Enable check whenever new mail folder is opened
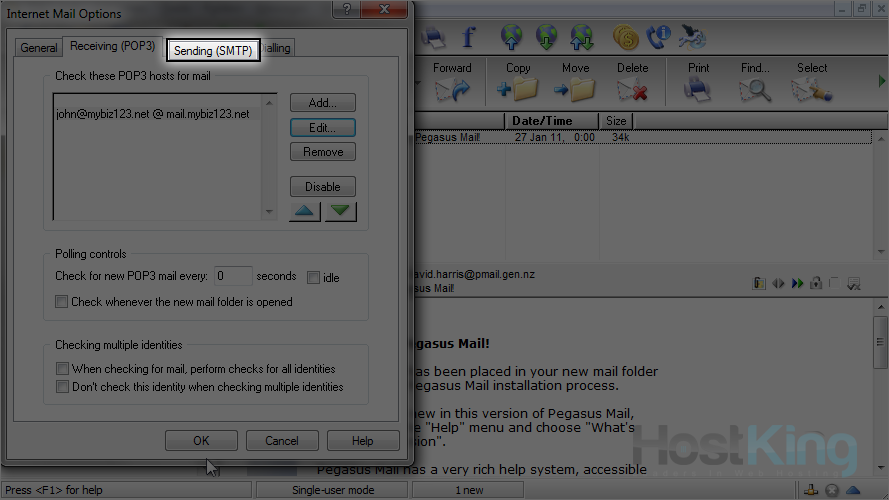The width and height of the screenshot is (889, 500). tap(62, 301)
